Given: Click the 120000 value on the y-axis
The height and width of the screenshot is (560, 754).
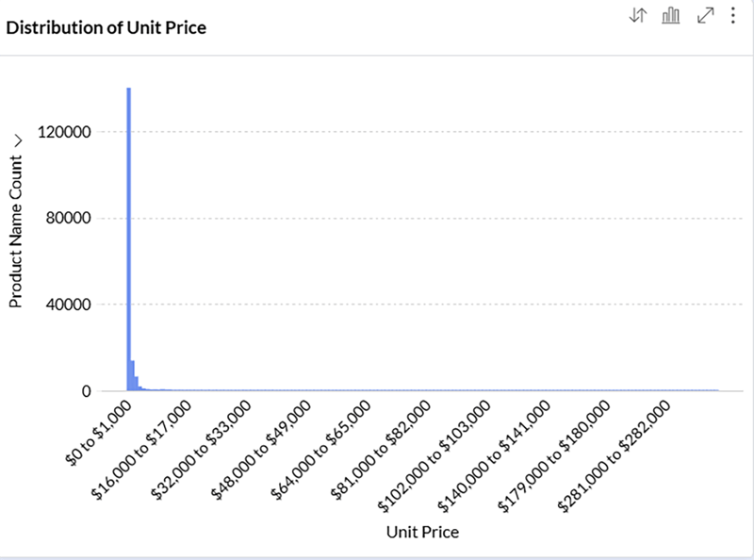Looking at the screenshot, I should [x=62, y=133].
